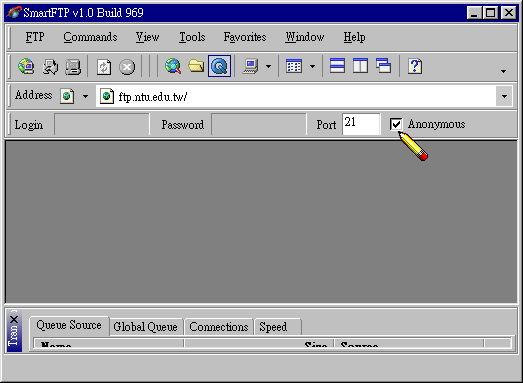Switch to the Connections tab
Viewport: 523px width, 383px height.
[x=219, y=327]
